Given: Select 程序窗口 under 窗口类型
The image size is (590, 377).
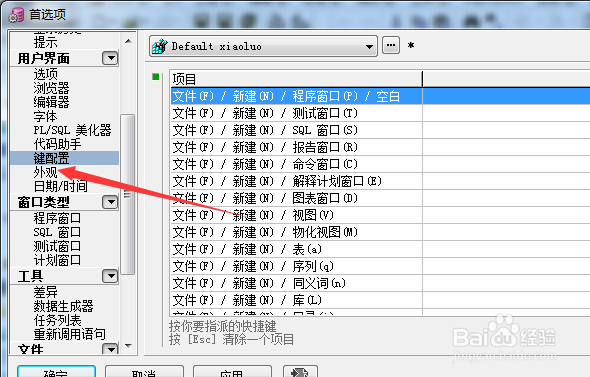Looking at the screenshot, I should [57, 218].
